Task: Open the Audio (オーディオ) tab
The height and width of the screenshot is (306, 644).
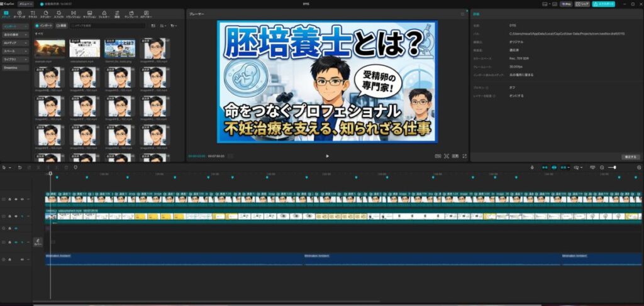Action: [x=19, y=13]
